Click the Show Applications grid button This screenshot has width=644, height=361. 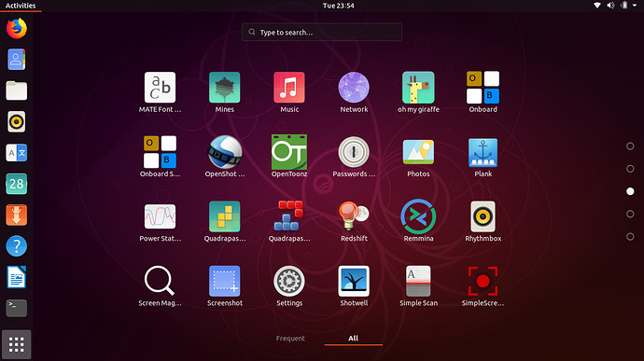pyautogui.click(x=17, y=344)
